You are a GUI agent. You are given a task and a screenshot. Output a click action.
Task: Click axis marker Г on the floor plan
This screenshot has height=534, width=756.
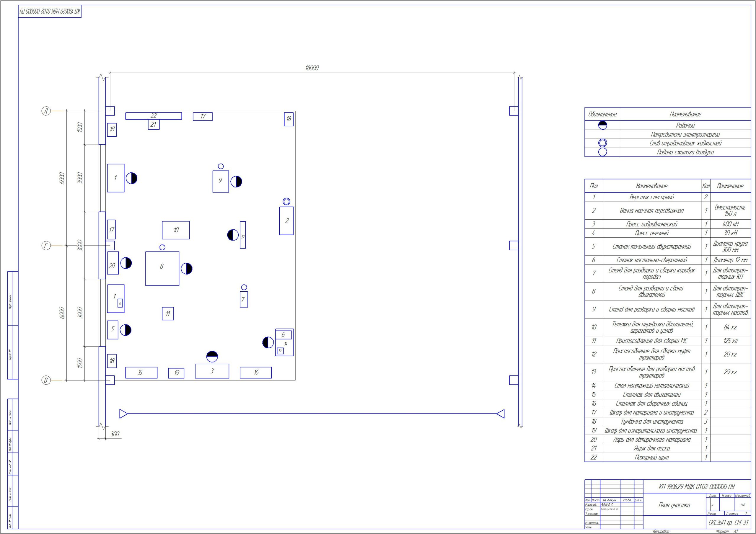click(46, 246)
